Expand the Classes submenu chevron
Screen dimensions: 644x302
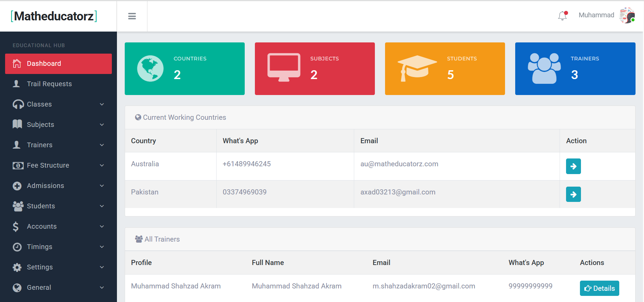102,104
